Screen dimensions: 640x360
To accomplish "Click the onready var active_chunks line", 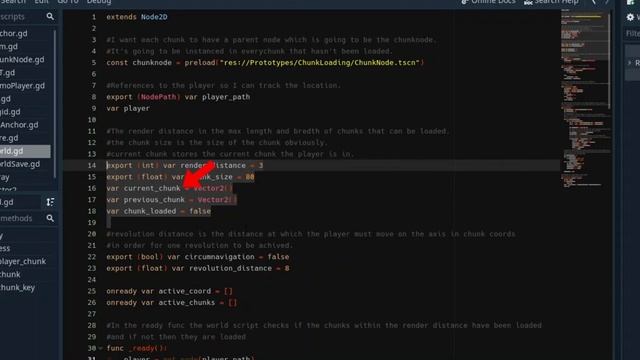I will pos(171,302).
